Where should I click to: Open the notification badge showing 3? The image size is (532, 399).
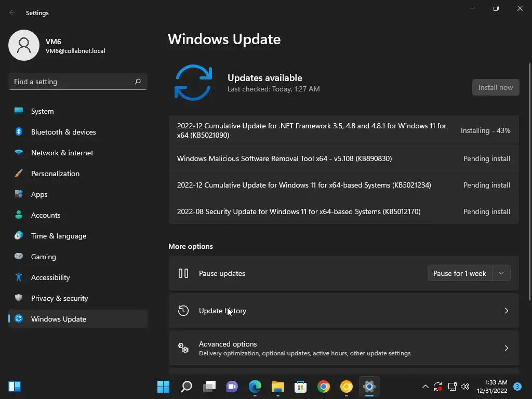click(517, 387)
